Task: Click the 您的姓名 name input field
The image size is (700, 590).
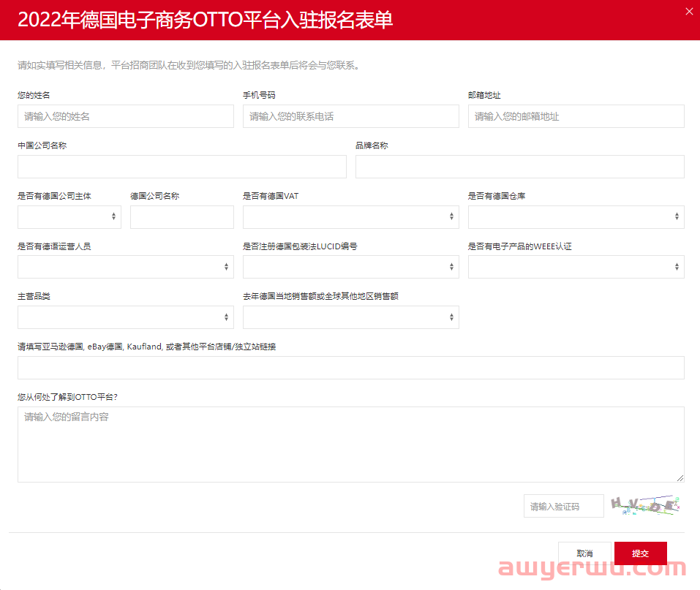Action: pos(126,116)
